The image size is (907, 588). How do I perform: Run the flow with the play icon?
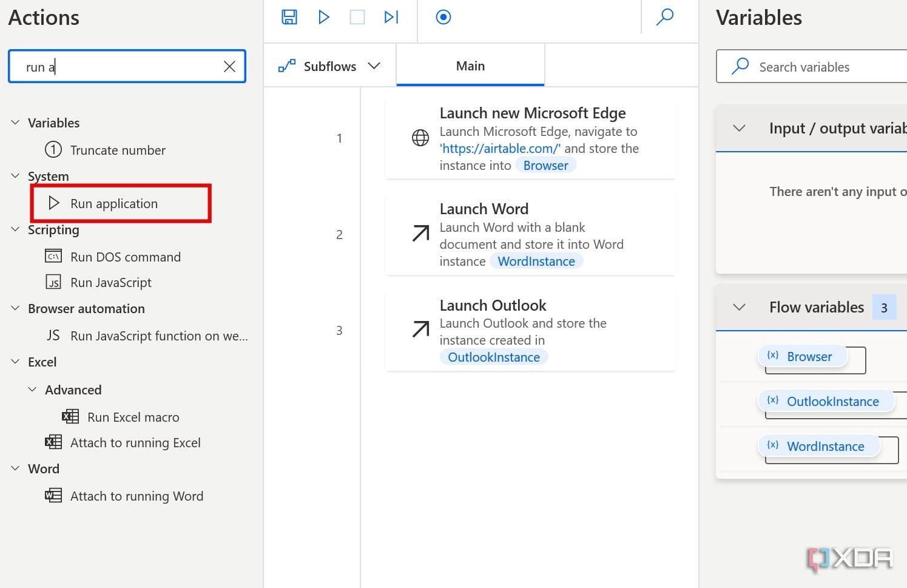click(x=324, y=17)
